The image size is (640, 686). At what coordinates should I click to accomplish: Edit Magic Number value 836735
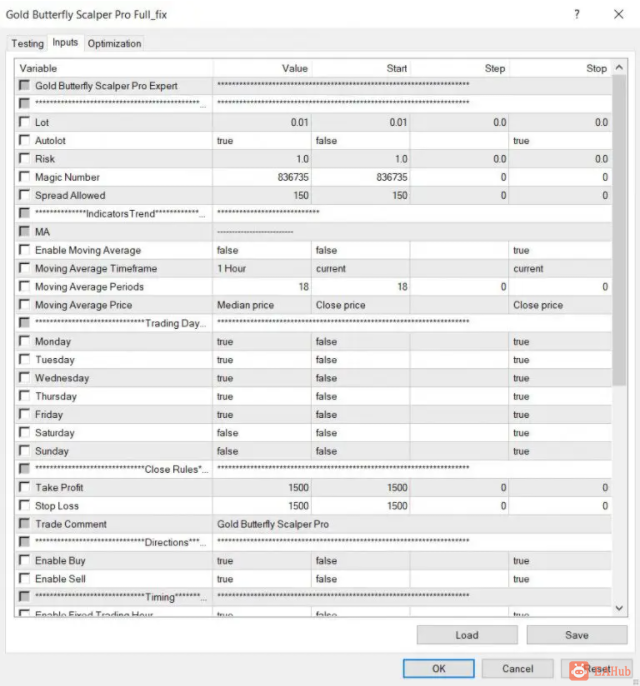pos(262,177)
